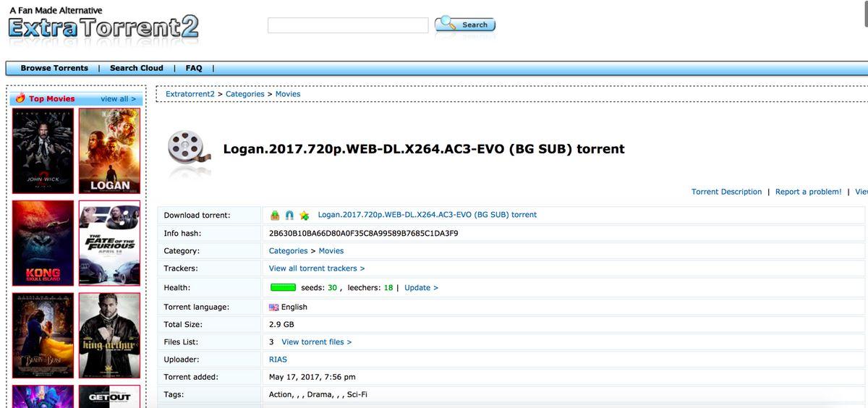
Task: Open the Kong Skull Island poster
Action: coord(43,243)
